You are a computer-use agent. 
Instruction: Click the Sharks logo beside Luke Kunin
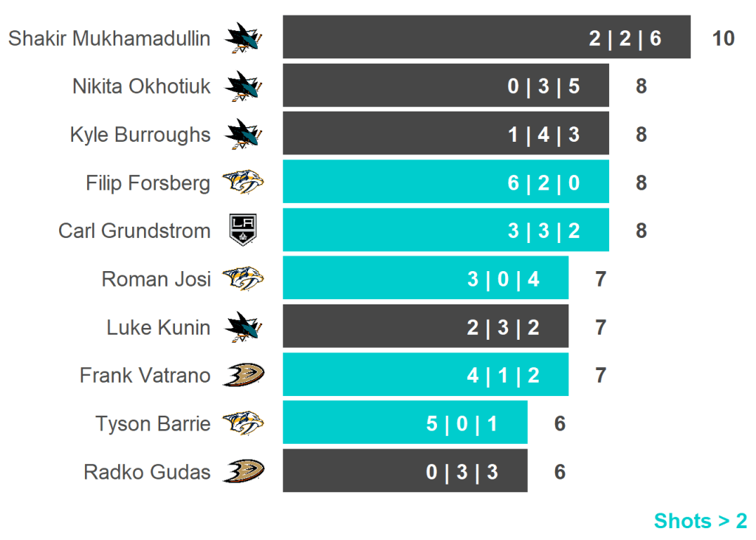[244, 327]
